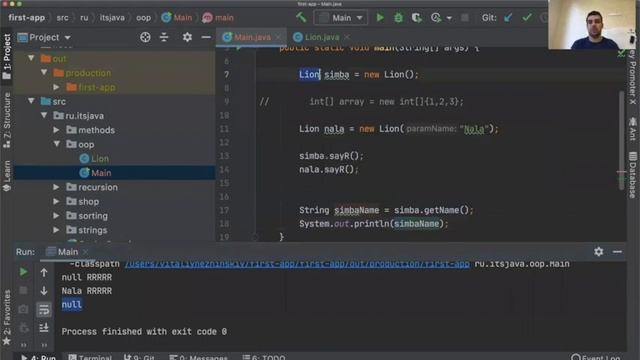Click the down arrow in Run console
Viewport: 640px width, 360px height.
click(44, 291)
